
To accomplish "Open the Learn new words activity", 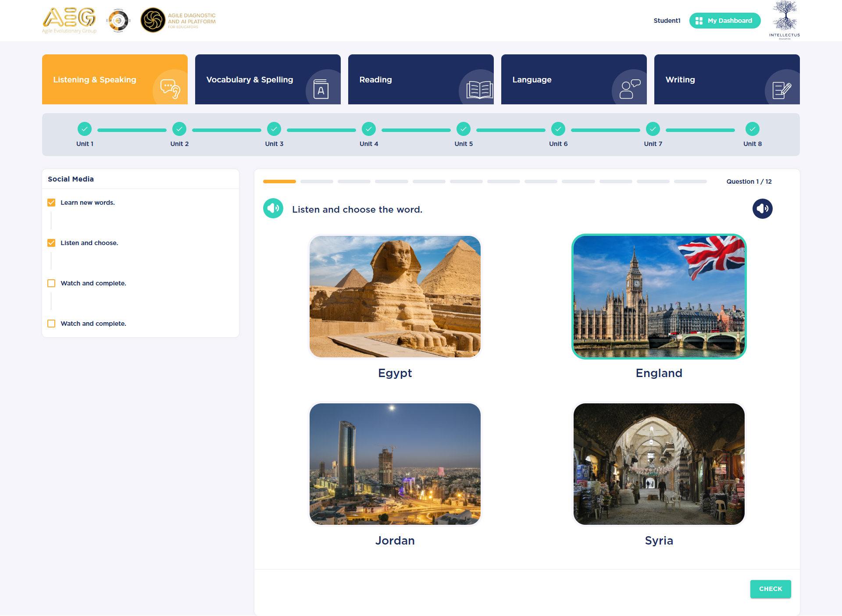I will click(88, 203).
